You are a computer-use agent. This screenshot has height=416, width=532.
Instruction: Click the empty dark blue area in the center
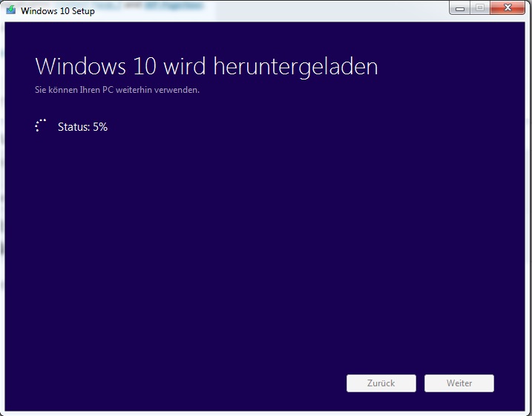(x=265, y=238)
